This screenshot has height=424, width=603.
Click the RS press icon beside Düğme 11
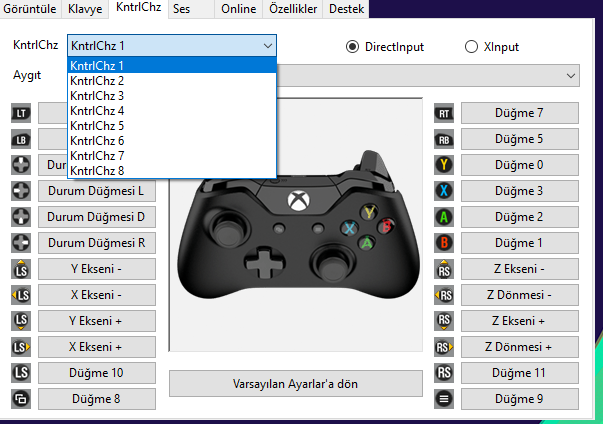coord(444,373)
